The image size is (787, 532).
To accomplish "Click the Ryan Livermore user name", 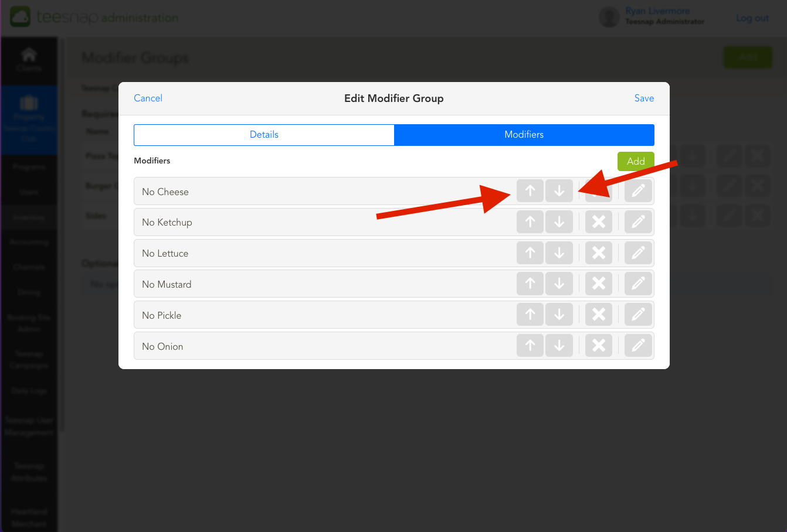I will (x=657, y=11).
